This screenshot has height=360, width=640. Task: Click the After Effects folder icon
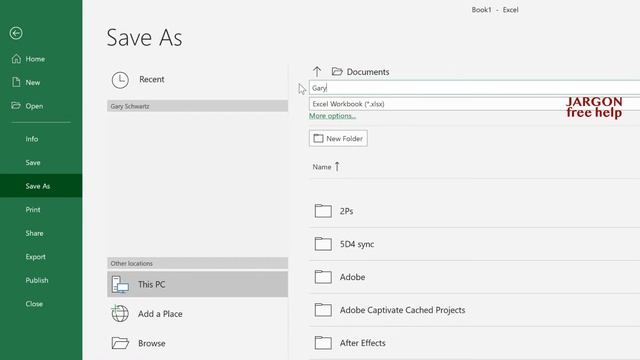point(323,343)
